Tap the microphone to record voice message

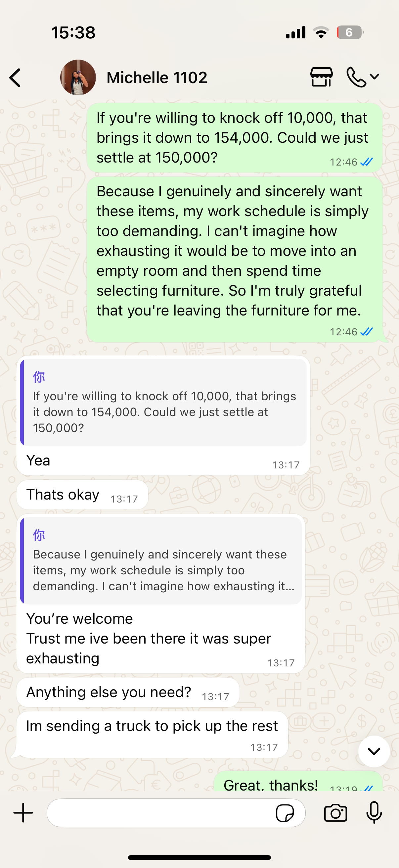tap(374, 812)
